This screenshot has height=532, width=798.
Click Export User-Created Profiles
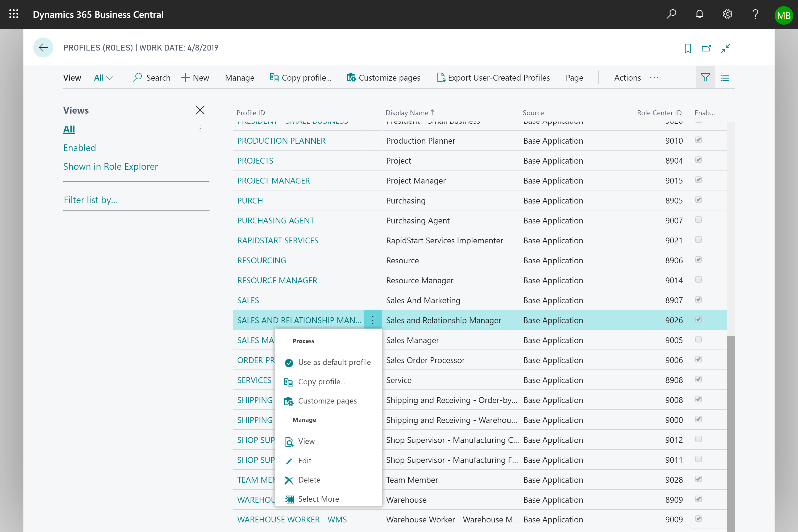493,78
